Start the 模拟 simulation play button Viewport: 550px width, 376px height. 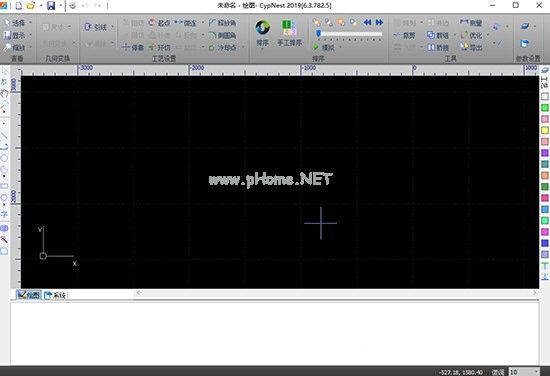(316, 47)
